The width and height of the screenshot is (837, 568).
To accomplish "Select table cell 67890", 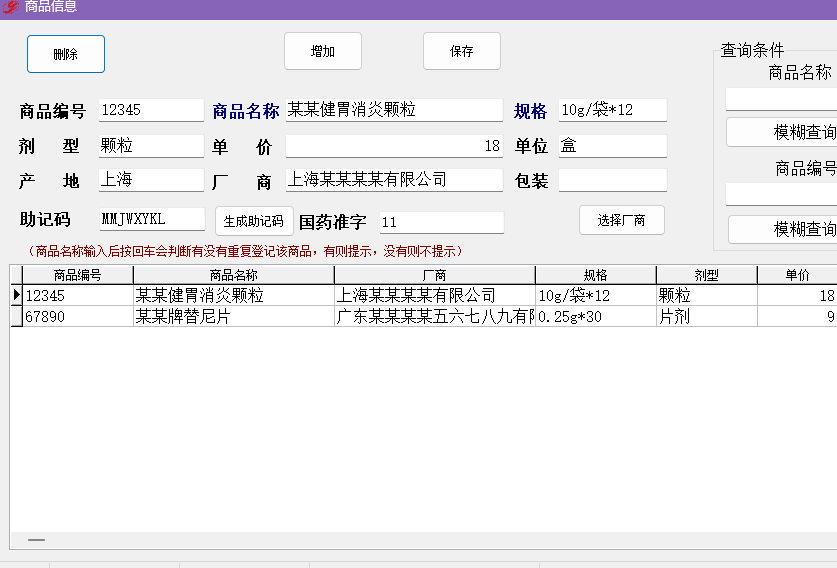I will click(x=78, y=316).
